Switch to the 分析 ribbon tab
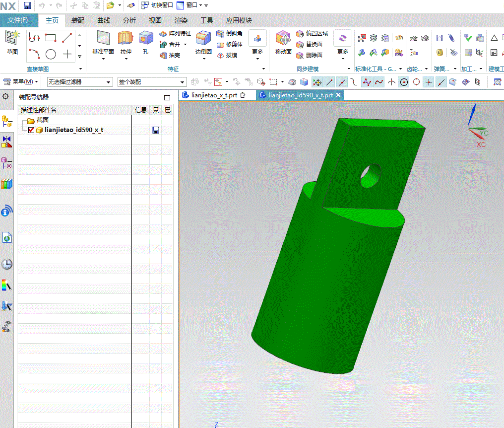This screenshot has height=428, width=504. tap(129, 20)
